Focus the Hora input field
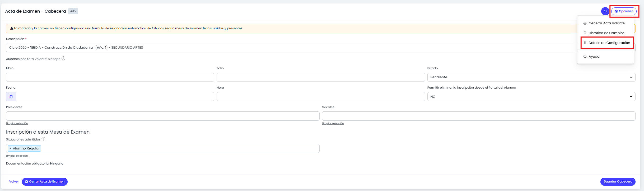Image resolution: width=644 pixels, height=191 pixels. tap(321, 97)
